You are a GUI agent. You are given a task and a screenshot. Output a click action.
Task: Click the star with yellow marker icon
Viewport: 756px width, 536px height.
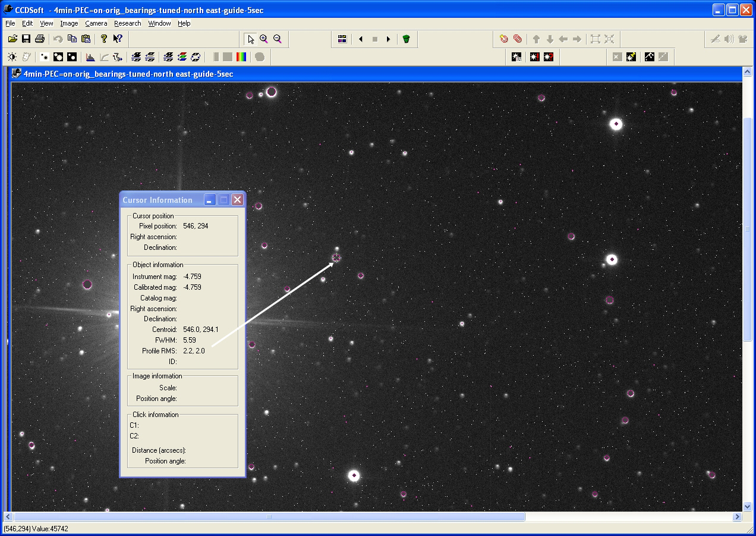pos(631,57)
